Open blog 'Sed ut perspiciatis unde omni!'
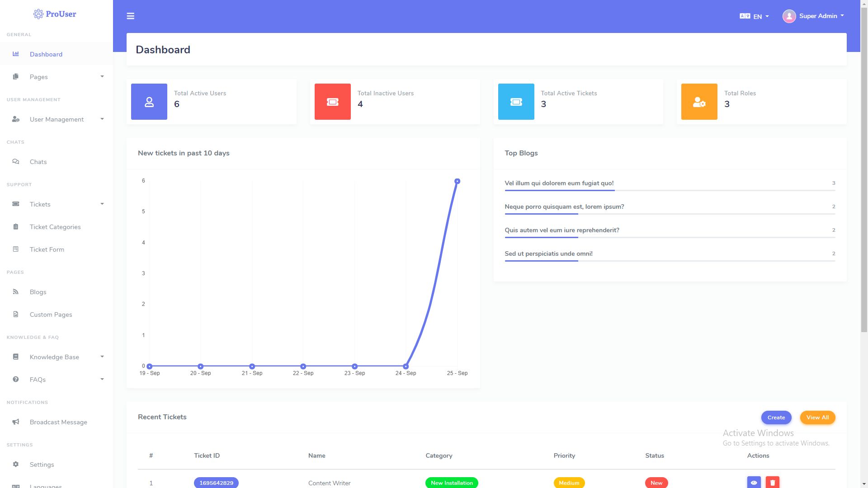868x488 pixels. coord(548,253)
